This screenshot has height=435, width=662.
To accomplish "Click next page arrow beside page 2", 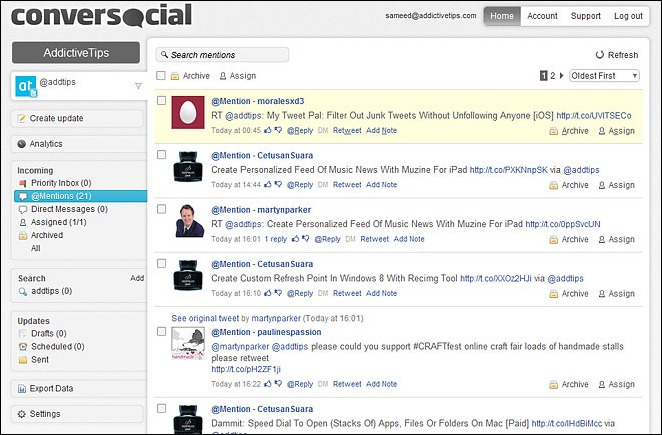I will coord(562,76).
